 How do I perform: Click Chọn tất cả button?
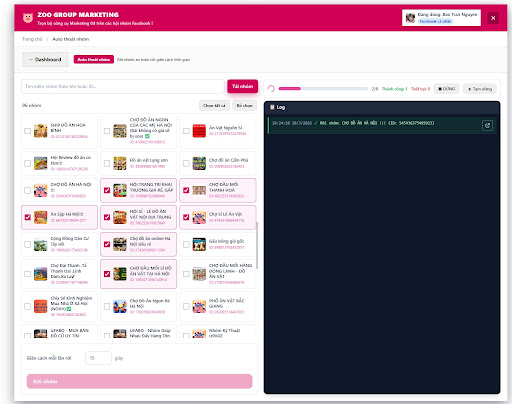[x=214, y=106]
